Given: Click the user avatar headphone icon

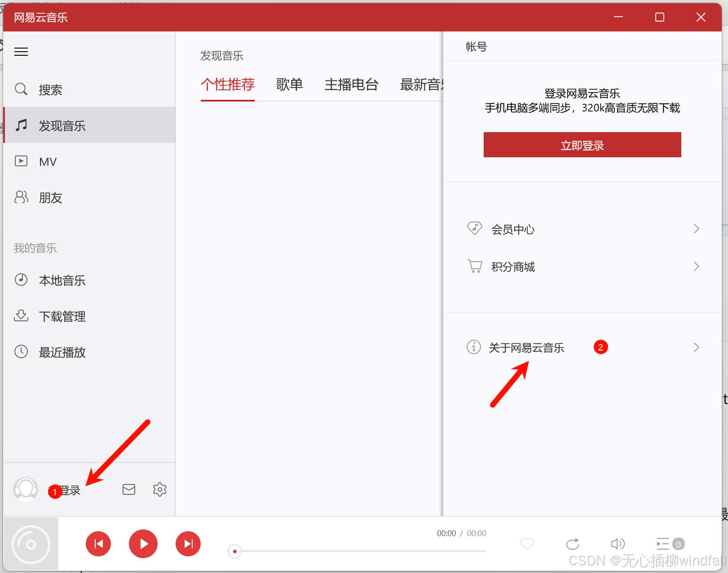Looking at the screenshot, I should (x=26, y=489).
